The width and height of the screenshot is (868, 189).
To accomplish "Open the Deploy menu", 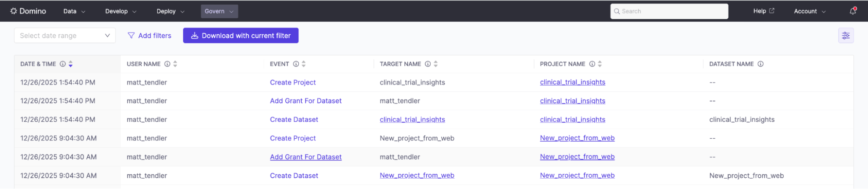I will (x=170, y=11).
